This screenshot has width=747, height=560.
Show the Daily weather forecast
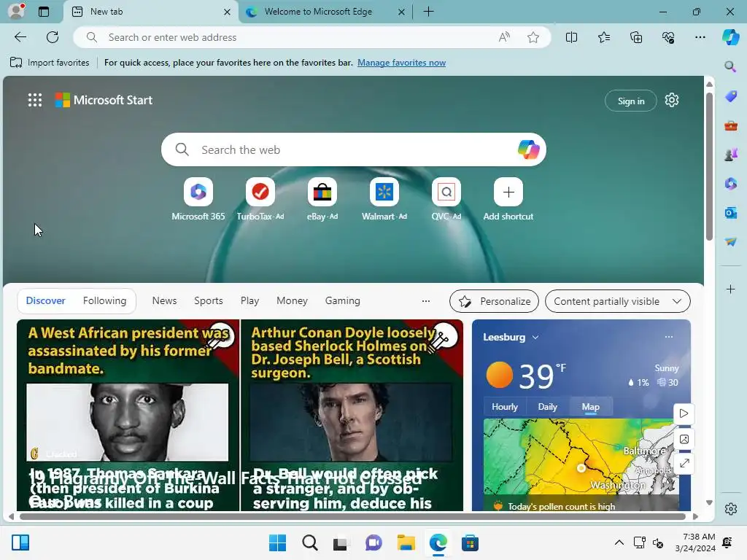[547, 407]
